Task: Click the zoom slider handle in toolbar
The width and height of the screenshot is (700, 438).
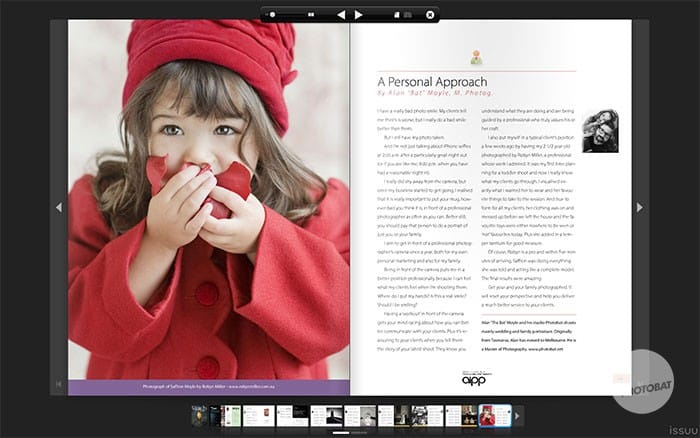Action: click(x=272, y=15)
